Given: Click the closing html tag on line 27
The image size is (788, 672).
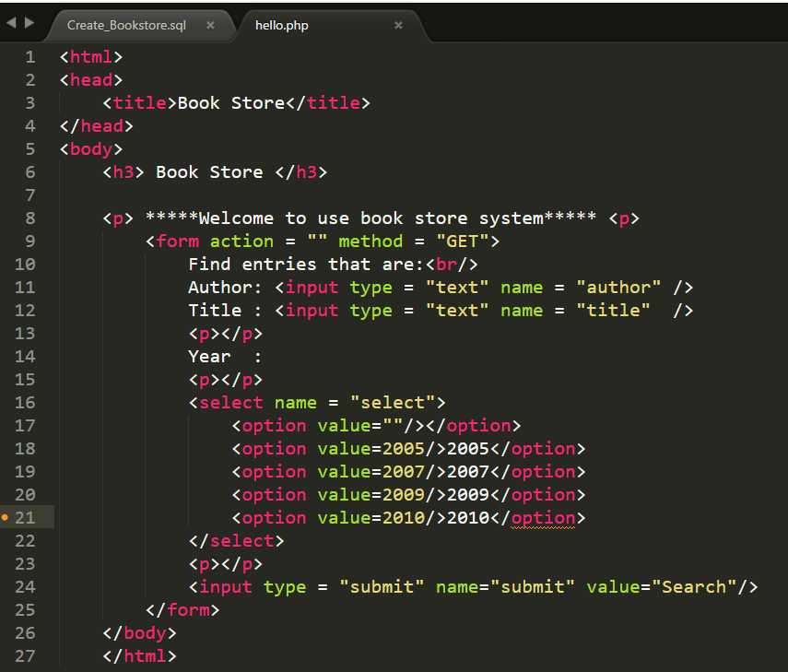Looking at the screenshot, I should 140,656.
